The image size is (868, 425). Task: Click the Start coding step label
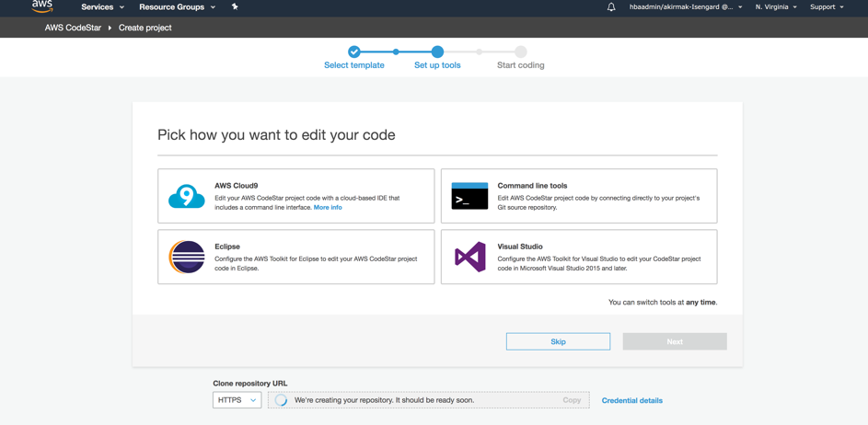520,65
